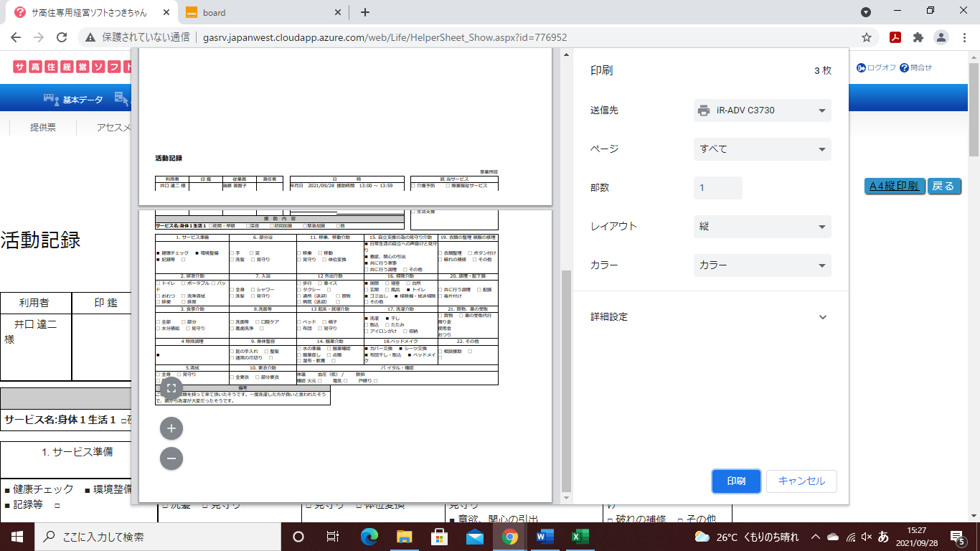Click the fit-to-page icon in preview
This screenshot has width=980, height=551.
click(x=171, y=388)
